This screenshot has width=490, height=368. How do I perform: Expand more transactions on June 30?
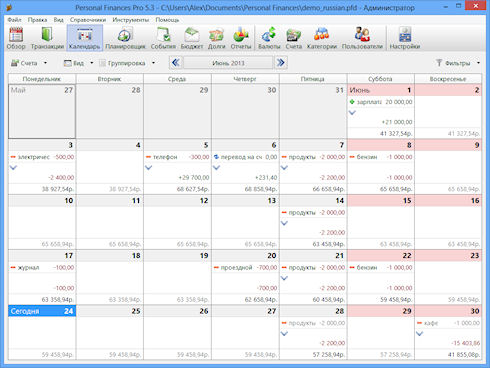420,333
